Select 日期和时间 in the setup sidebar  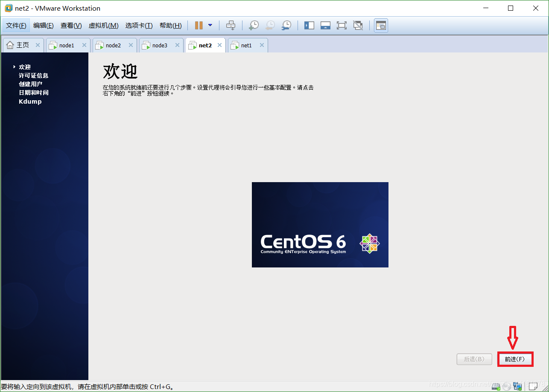pyautogui.click(x=34, y=93)
